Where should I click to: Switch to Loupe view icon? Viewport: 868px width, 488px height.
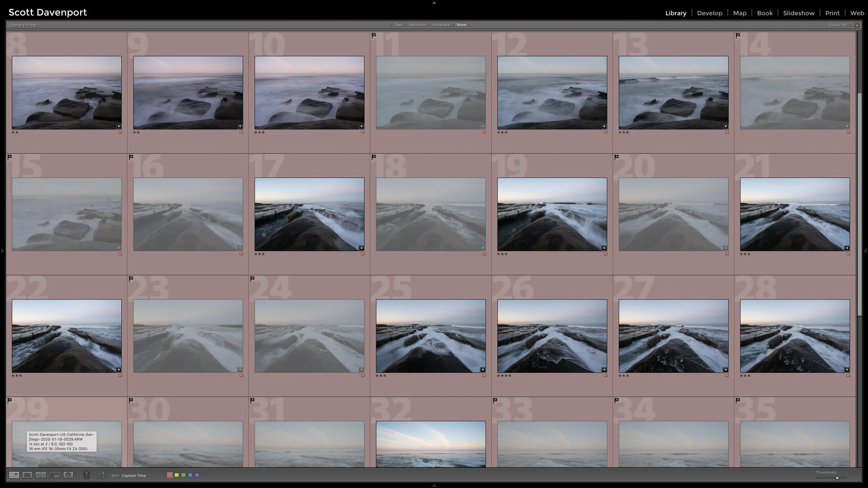(27, 475)
